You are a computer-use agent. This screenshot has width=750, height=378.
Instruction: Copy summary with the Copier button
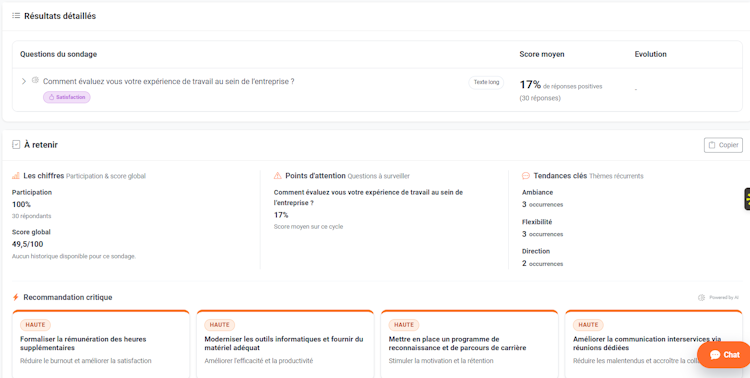[723, 145]
